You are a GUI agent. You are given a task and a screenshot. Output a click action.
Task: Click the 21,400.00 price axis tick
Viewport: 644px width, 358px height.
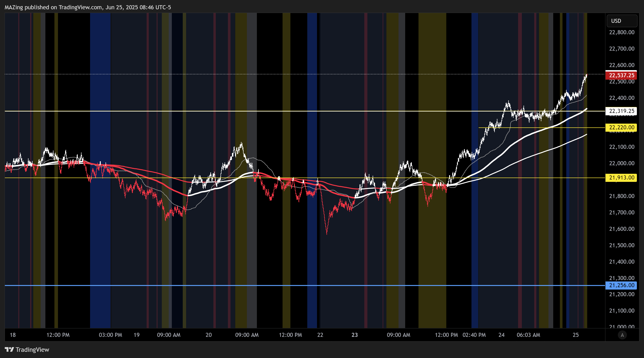[622, 262]
